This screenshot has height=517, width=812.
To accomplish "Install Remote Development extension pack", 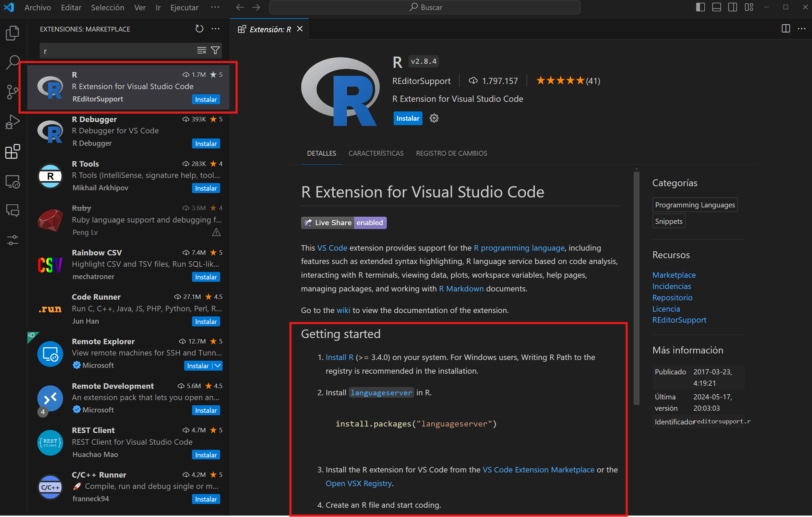I will (x=206, y=410).
